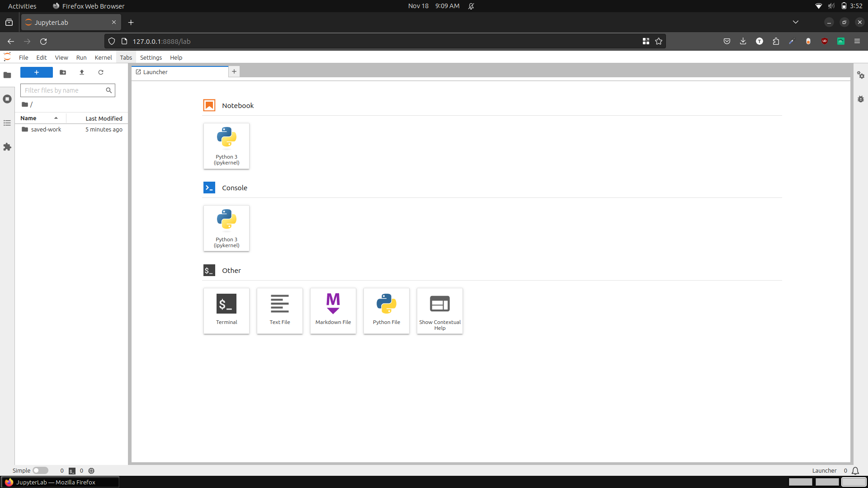Open the Extension Manager sidebar icon
Image resolution: width=868 pixels, height=488 pixels.
point(7,147)
